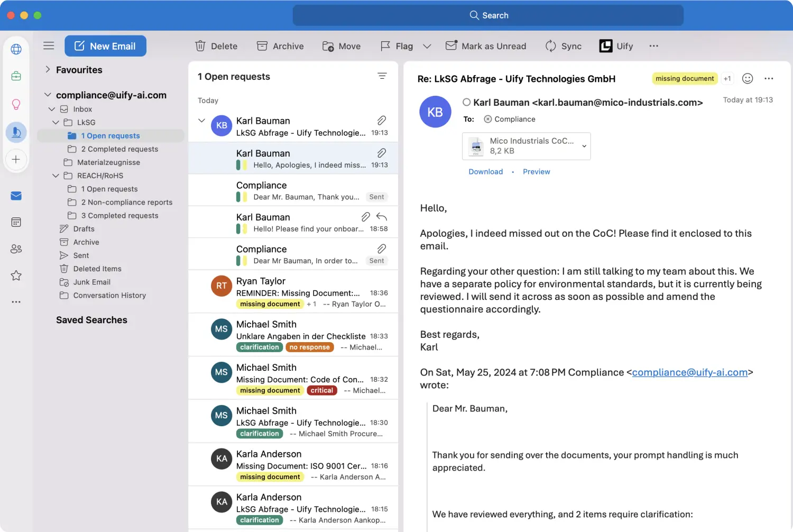Sync mailbox with the sync arrows icon

click(550, 46)
